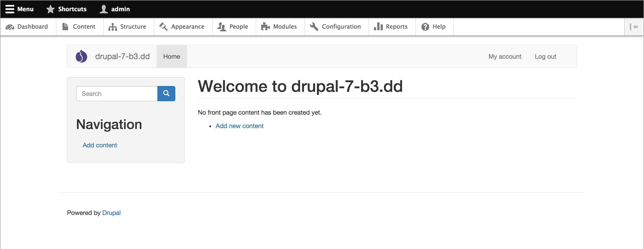Click the Shortcuts star icon
This screenshot has height=249, width=644.
50,9
